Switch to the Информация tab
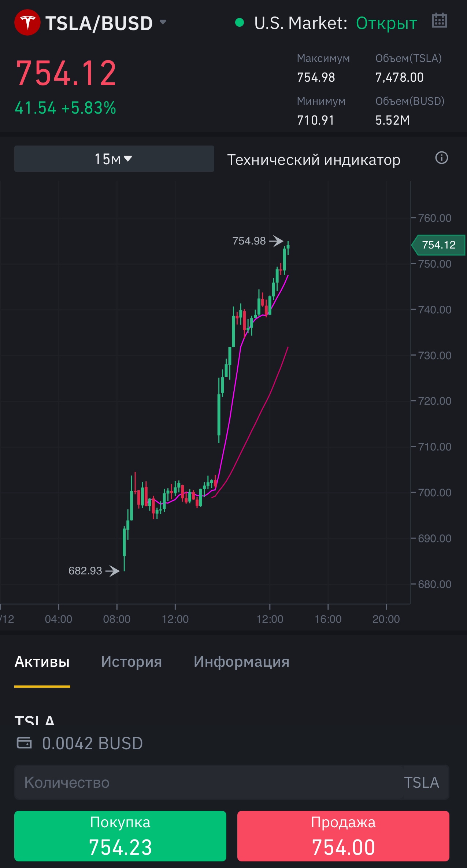467x868 pixels. click(x=241, y=662)
